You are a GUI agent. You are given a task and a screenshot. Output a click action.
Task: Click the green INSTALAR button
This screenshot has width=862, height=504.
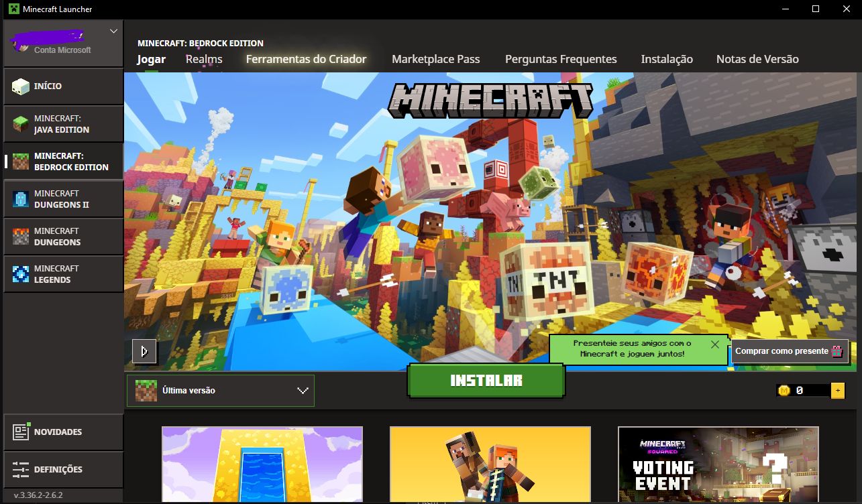click(x=486, y=380)
